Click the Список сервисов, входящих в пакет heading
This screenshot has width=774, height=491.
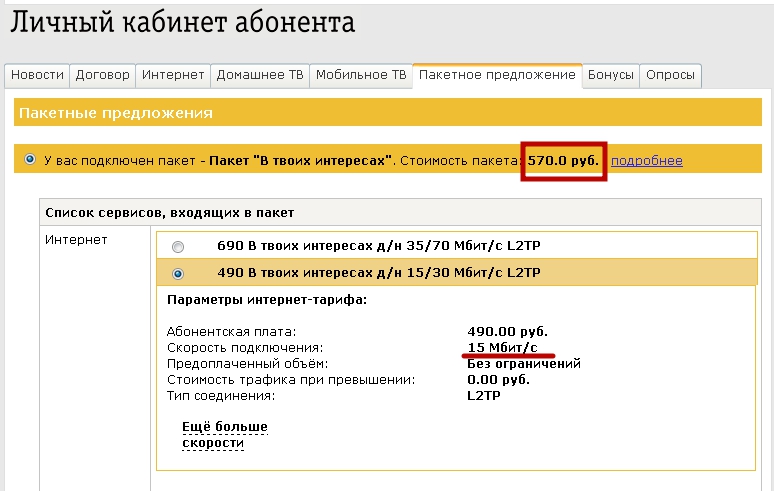[x=169, y=213]
